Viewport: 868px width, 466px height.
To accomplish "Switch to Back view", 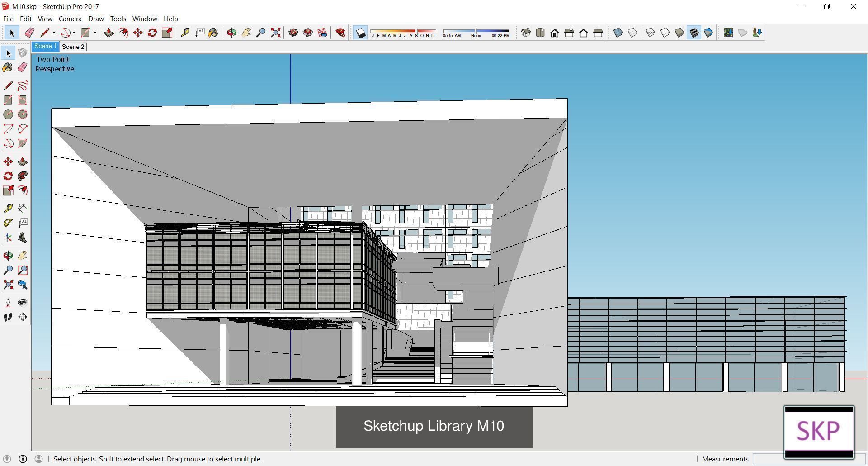I will click(584, 33).
